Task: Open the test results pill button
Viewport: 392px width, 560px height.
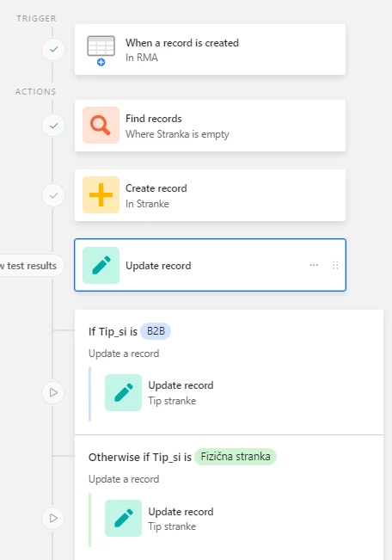Action: [x=32, y=266]
